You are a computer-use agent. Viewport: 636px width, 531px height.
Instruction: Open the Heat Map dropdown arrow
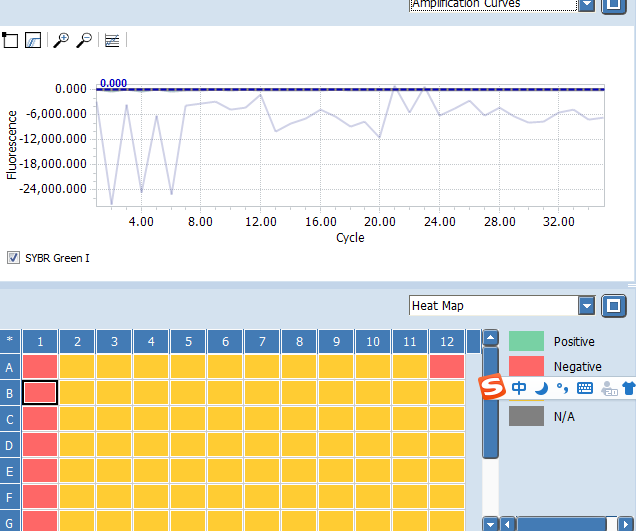point(587,306)
